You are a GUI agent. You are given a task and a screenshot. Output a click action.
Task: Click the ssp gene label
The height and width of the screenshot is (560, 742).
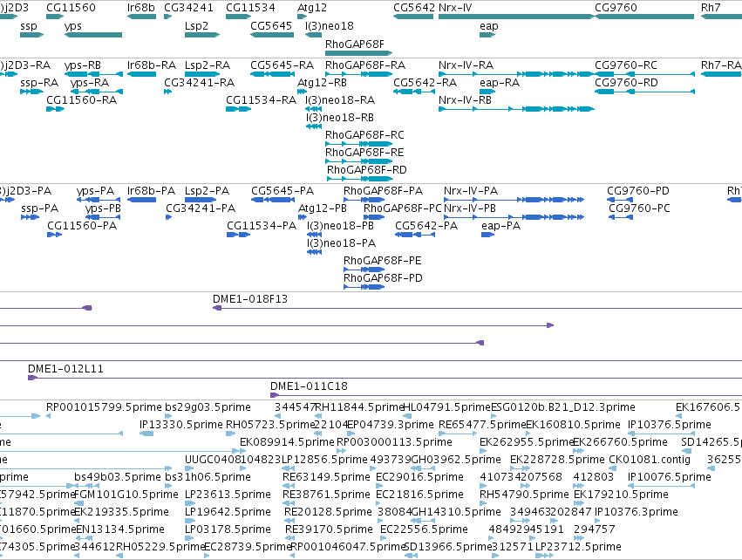coord(29,26)
